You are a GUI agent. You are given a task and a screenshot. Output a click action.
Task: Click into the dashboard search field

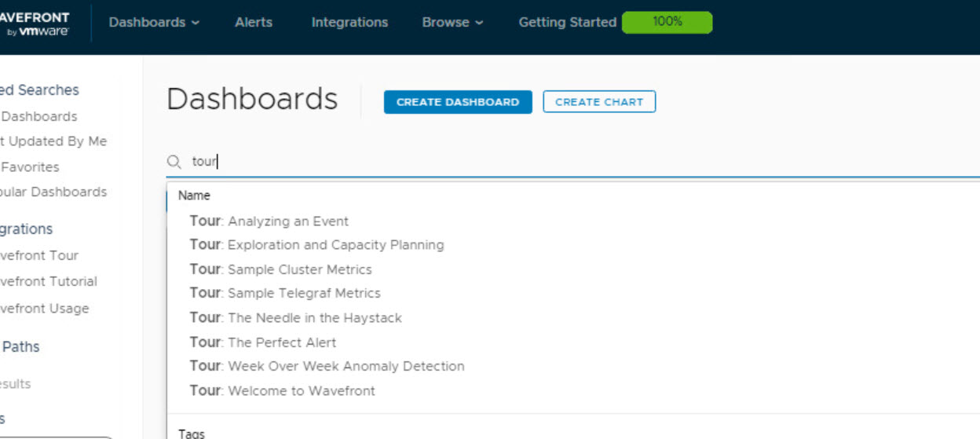tap(550, 162)
